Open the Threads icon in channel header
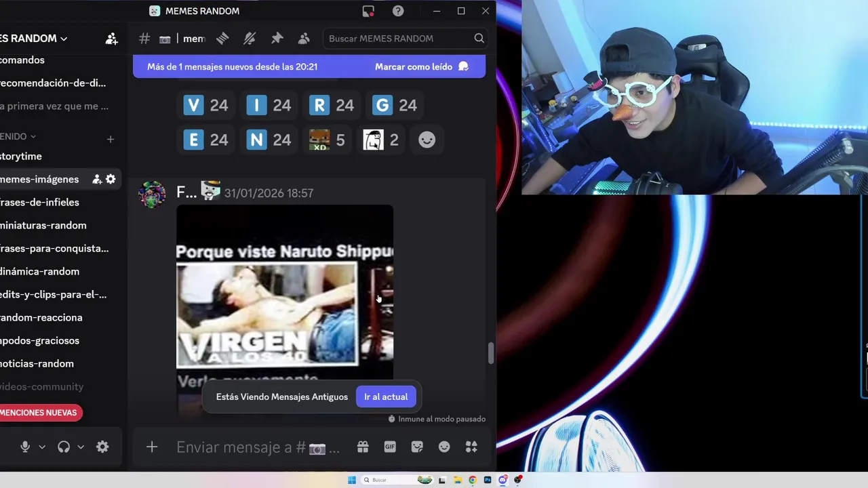Screen dimensions: 868x488 pyautogui.click(x=222, y=39)
